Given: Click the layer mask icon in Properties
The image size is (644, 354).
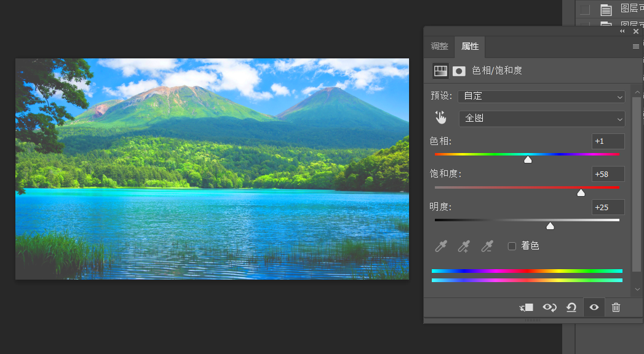Looking at the screenshot, I should (459, 71).
